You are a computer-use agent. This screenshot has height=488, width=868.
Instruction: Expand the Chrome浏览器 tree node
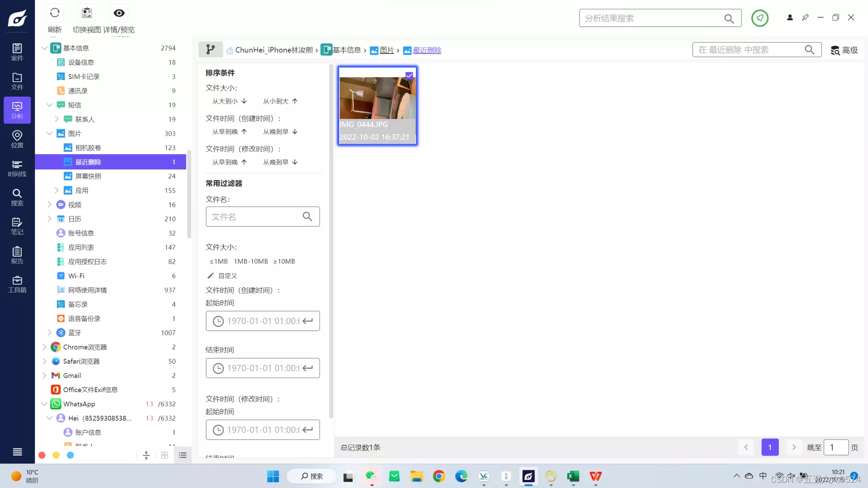coord(44,347)
